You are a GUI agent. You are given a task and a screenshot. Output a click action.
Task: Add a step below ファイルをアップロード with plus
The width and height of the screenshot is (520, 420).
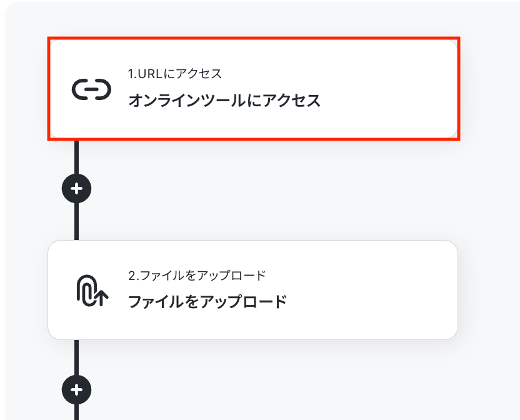click(77, 390)
